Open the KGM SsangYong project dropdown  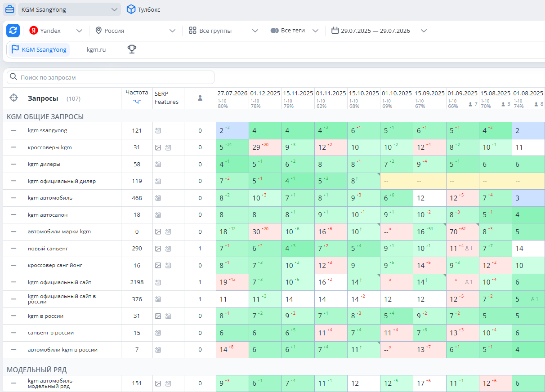click(x=69, y=9)
